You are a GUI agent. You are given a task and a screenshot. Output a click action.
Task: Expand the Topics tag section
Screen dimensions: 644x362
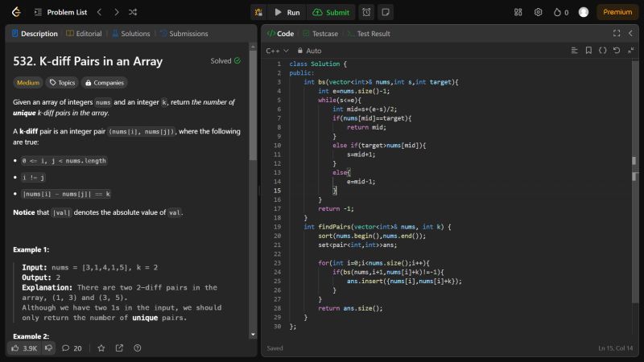click(x=62, y=82)
